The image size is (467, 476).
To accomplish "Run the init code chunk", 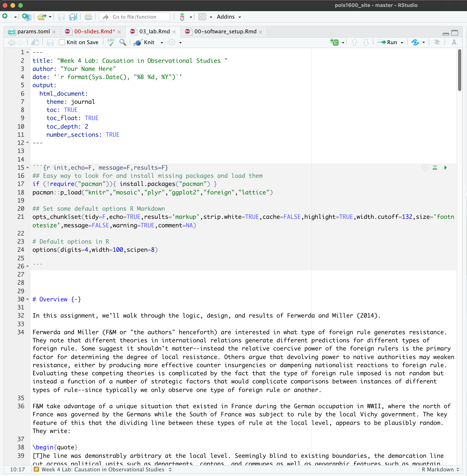I will (x=446, y=168).
